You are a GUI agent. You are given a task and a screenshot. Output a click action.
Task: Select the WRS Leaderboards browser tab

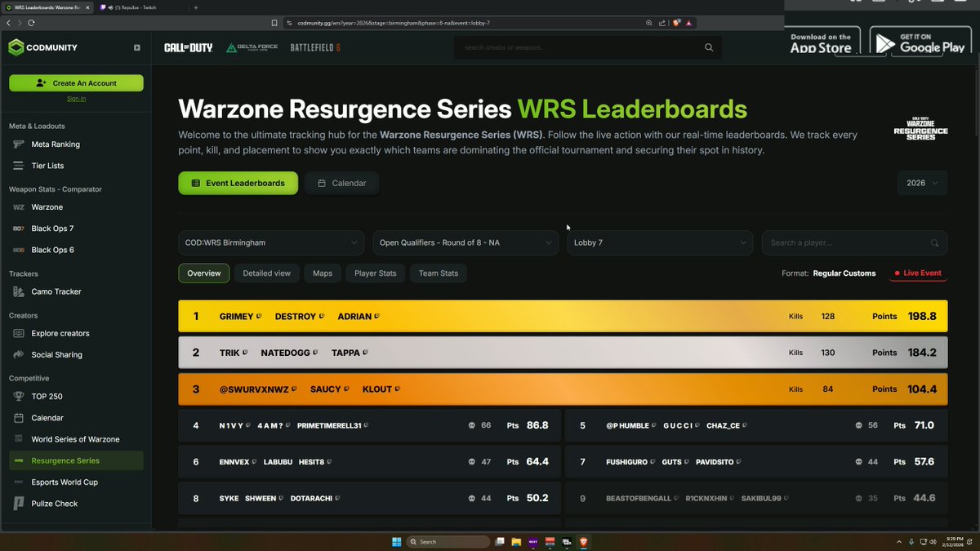[x=47, y=7]
